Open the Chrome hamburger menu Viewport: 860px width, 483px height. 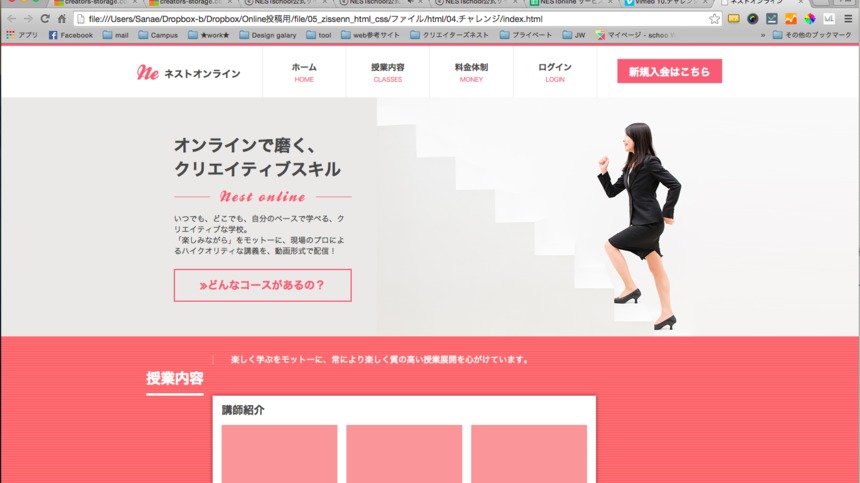point(848,19)
